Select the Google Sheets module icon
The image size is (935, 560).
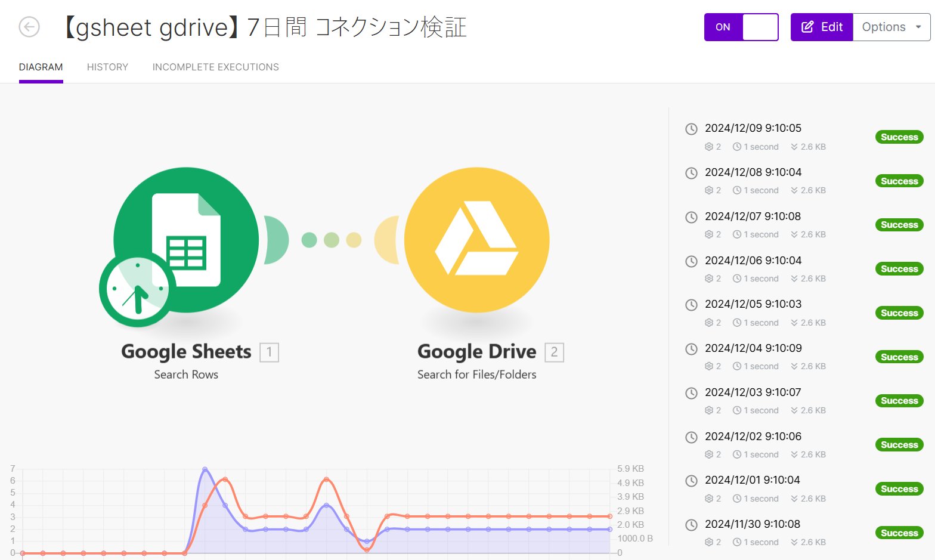(x=186, y=240)
